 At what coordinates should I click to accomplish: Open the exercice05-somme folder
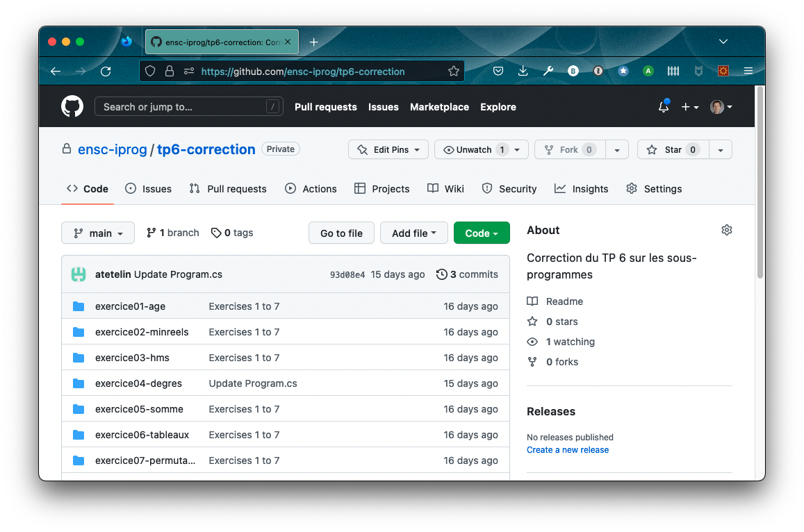click(x=139, y=409)
